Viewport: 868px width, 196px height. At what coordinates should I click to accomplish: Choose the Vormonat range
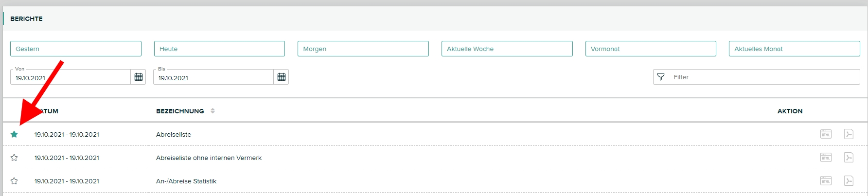click(x=651, y=49)
